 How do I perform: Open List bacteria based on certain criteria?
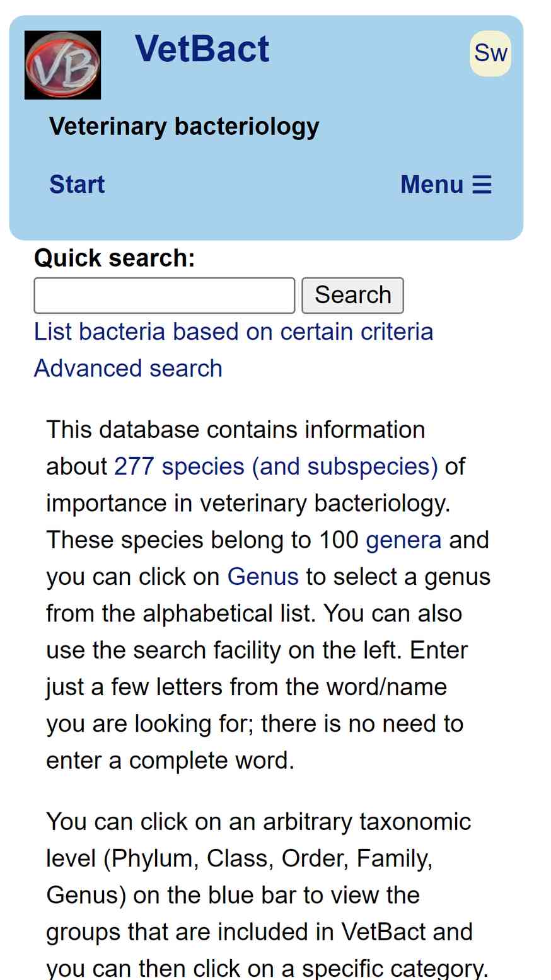click(x=233, y=331)
